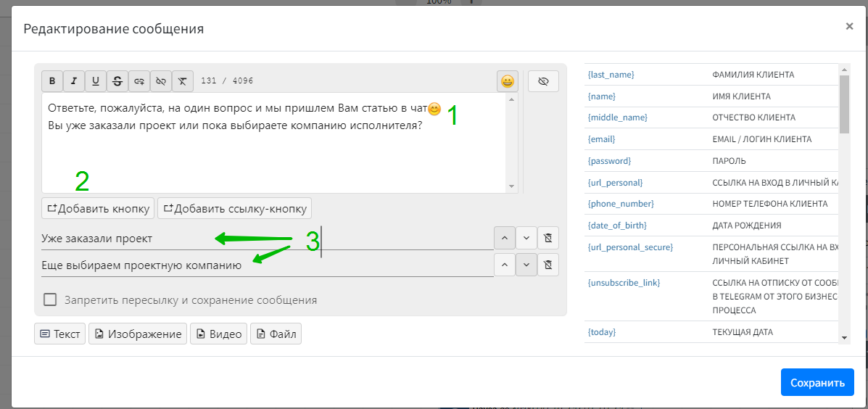Image resolution: width=868 pixels, height=409 pixels.
Task: Click the remove link icon
Action: point(161,81)
